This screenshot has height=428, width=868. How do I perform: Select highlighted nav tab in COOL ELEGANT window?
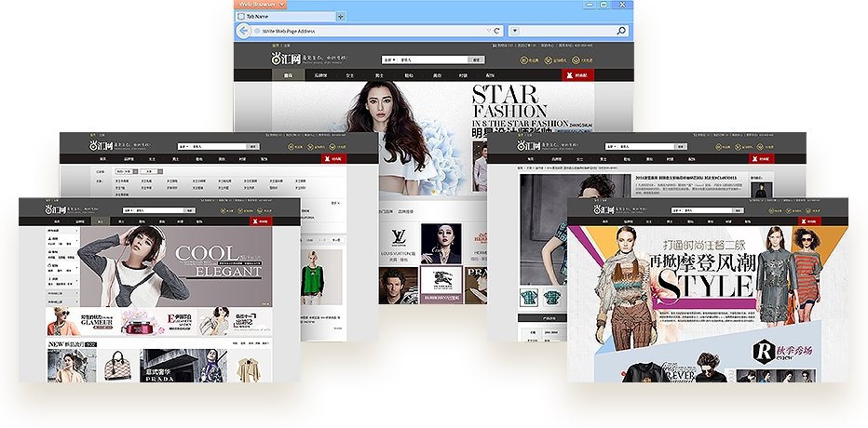pyautogui.click(x=100, y=221)
